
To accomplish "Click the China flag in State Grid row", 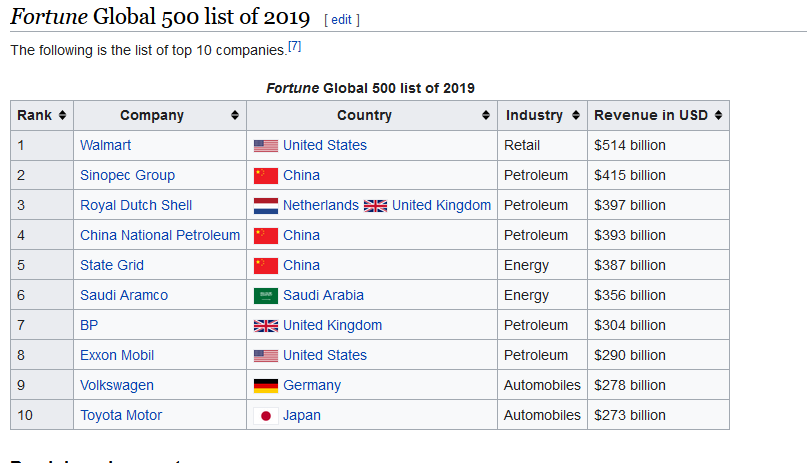I will (266, 266).
